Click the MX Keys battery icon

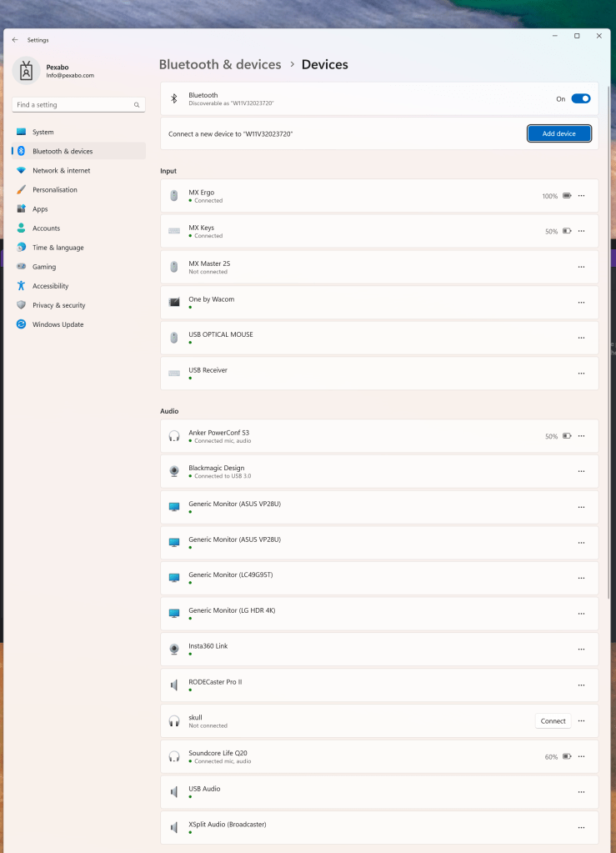pyautogui.click(x=567, y=231)
